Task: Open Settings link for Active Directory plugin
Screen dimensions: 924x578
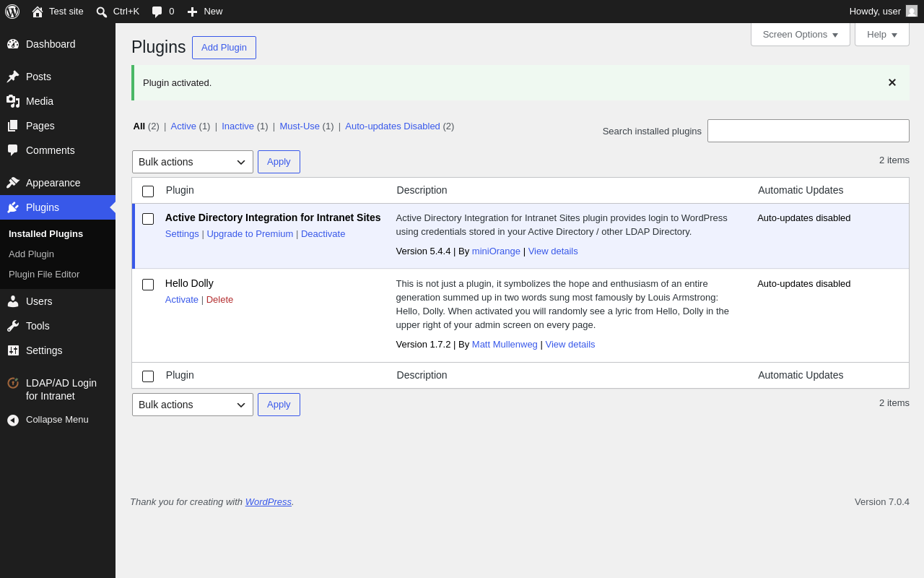Action: click(x=182, y=234)
